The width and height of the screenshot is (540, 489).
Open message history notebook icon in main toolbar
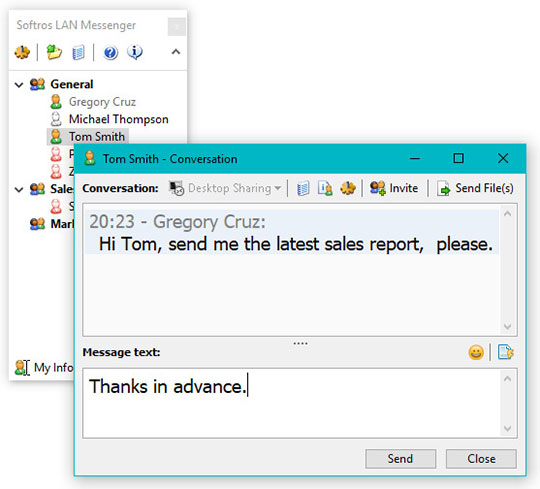pyautogui.click(x=79, y=53)
